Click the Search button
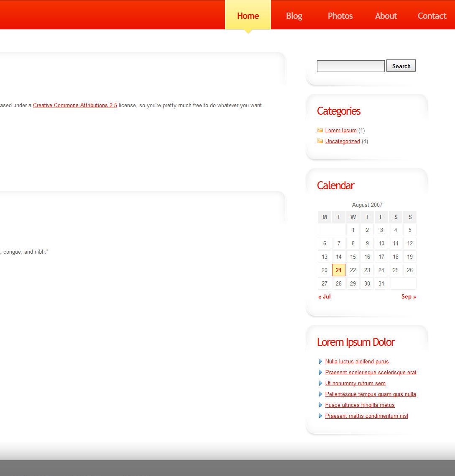This screenshot has height=476, width=455. point(401,66)
